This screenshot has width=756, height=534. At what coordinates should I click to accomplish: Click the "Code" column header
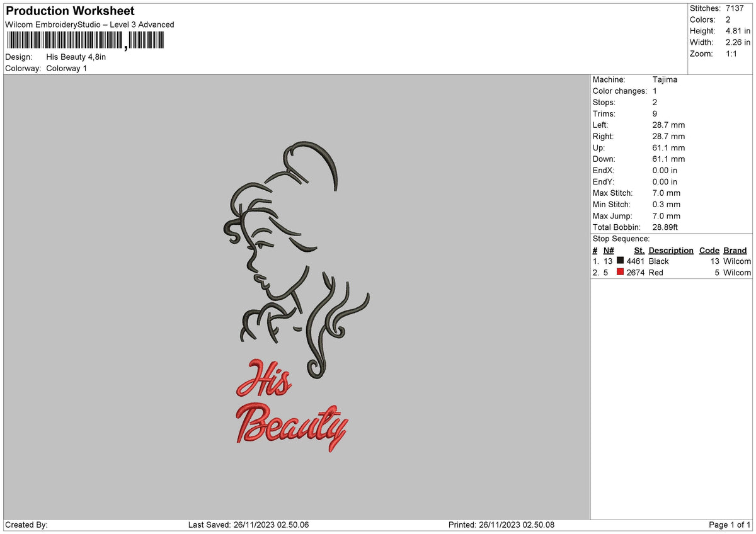coord(709,250)
